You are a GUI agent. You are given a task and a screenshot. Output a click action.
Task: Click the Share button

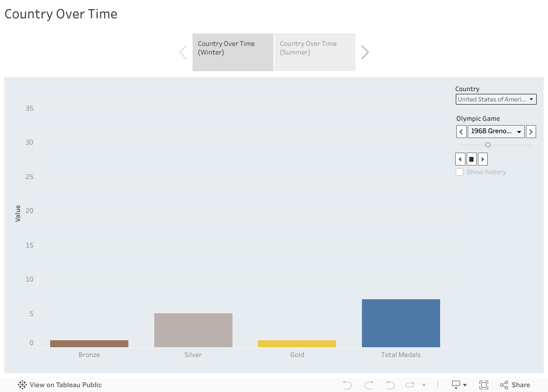click(x=515, y=385)
